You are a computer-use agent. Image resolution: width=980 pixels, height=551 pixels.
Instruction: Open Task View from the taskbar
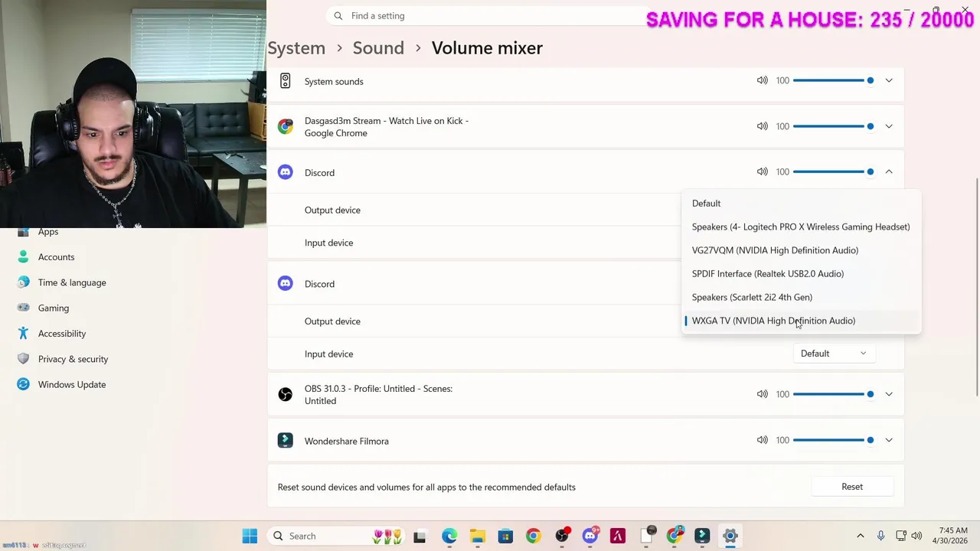[420, 536]
